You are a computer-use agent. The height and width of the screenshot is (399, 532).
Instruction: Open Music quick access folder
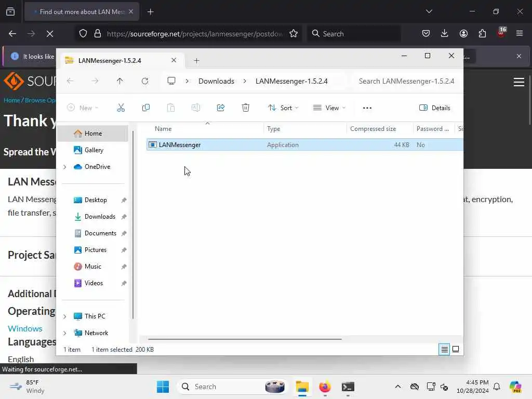point(92,267)
